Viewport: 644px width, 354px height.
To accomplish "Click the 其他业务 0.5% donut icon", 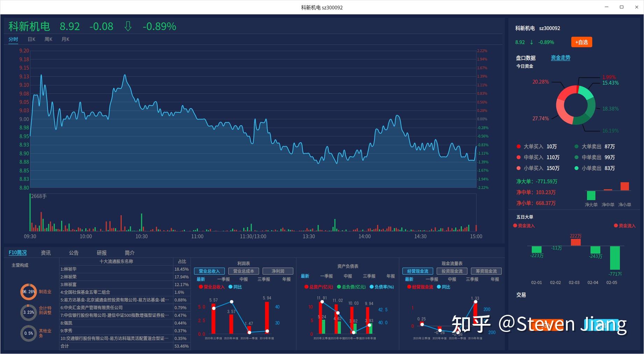I will point(28,333).
